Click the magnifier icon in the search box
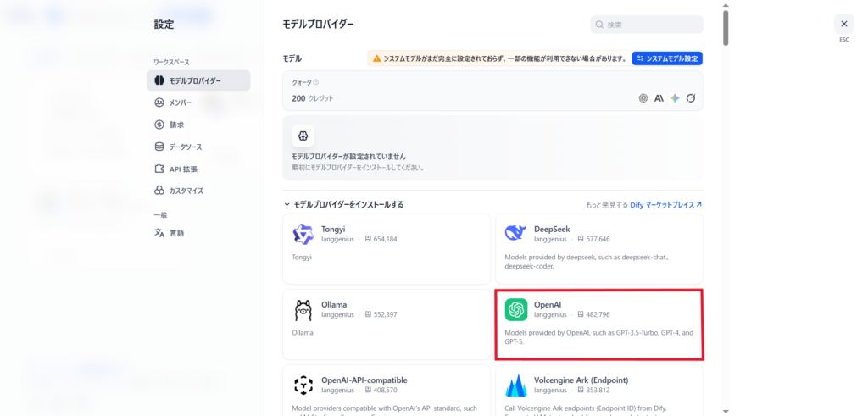The height and width of the screenshot is (416, 868). coord(599,25)
